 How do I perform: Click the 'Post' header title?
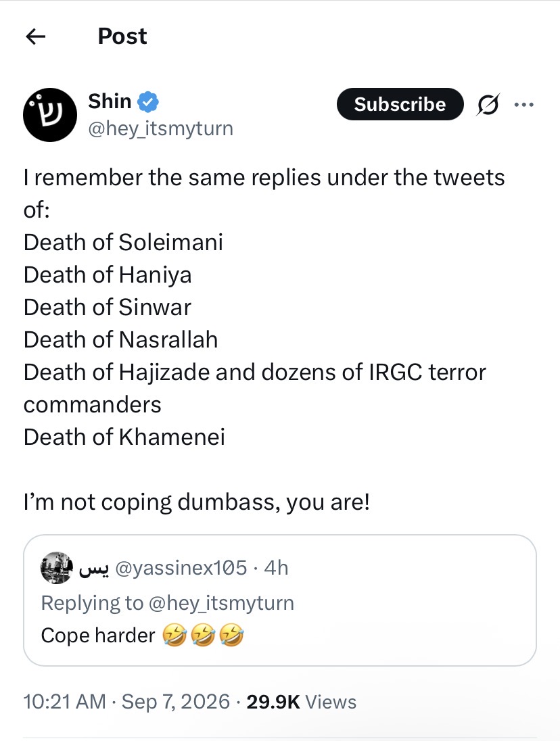[x=122, y=37]
